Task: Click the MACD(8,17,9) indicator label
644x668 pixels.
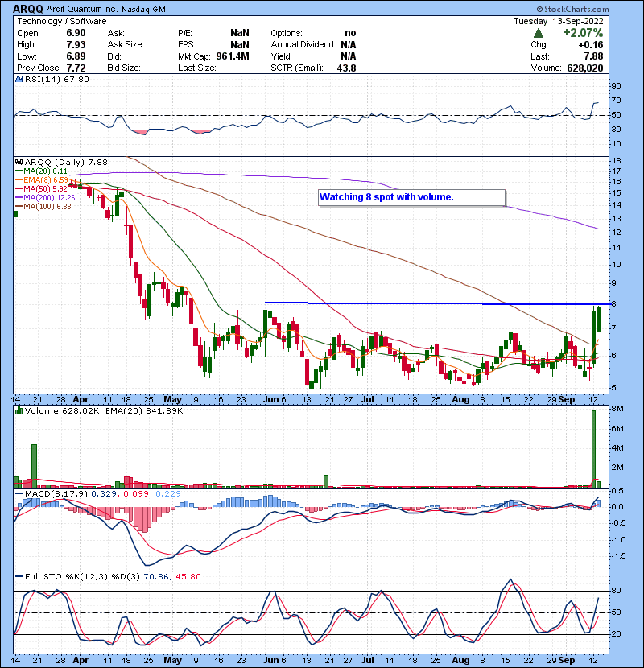Action: pos(56,494)
